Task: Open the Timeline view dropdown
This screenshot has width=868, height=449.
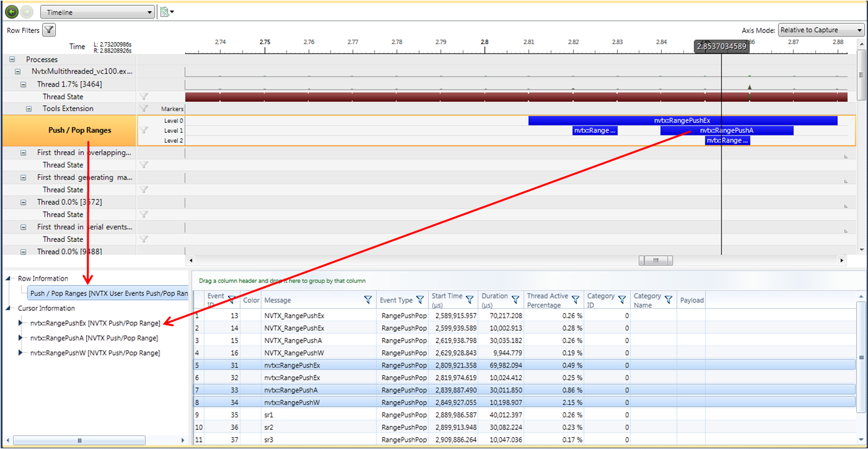Action: tap(97, 12)
